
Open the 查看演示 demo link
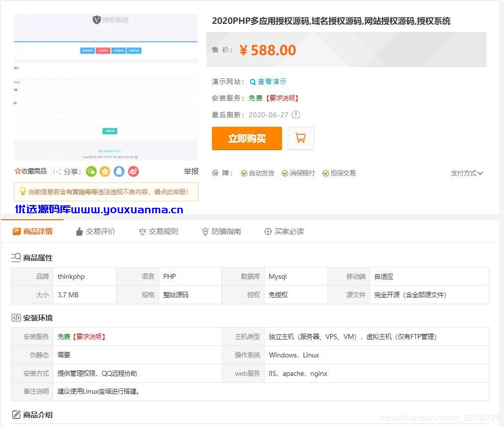point(272,82)
